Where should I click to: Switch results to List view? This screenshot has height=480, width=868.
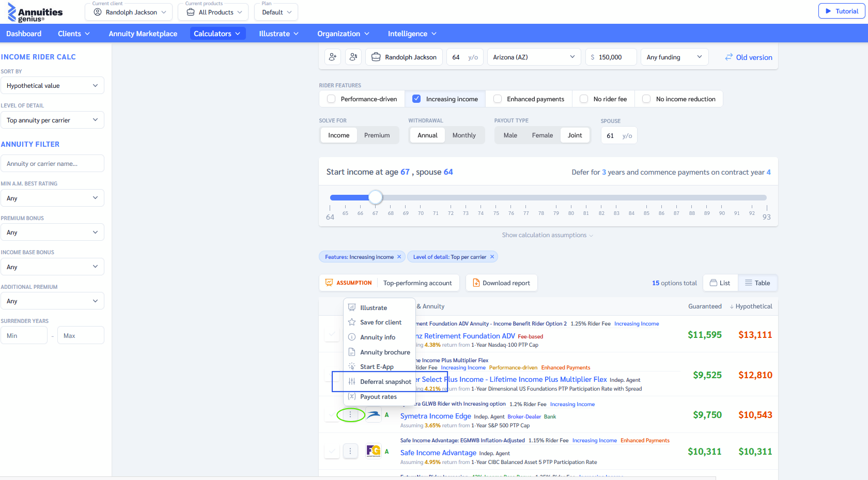pos(720,283)
